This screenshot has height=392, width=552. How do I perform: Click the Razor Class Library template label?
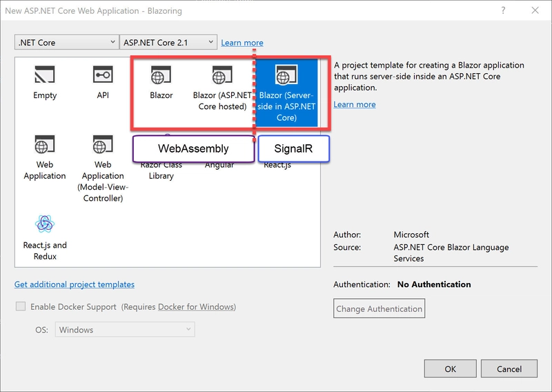click(x=161, y=170)
